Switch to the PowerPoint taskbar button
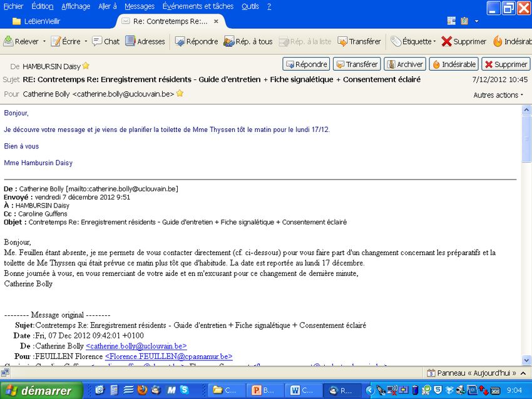The image size is (532, 399). [265, 390]
